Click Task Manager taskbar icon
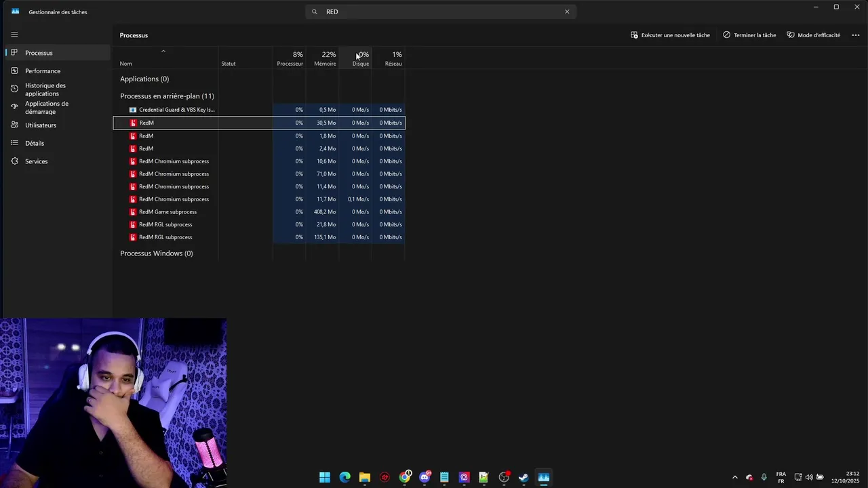Image resolution: width=868 pixels, height=488 pixels. pos(543,477)
